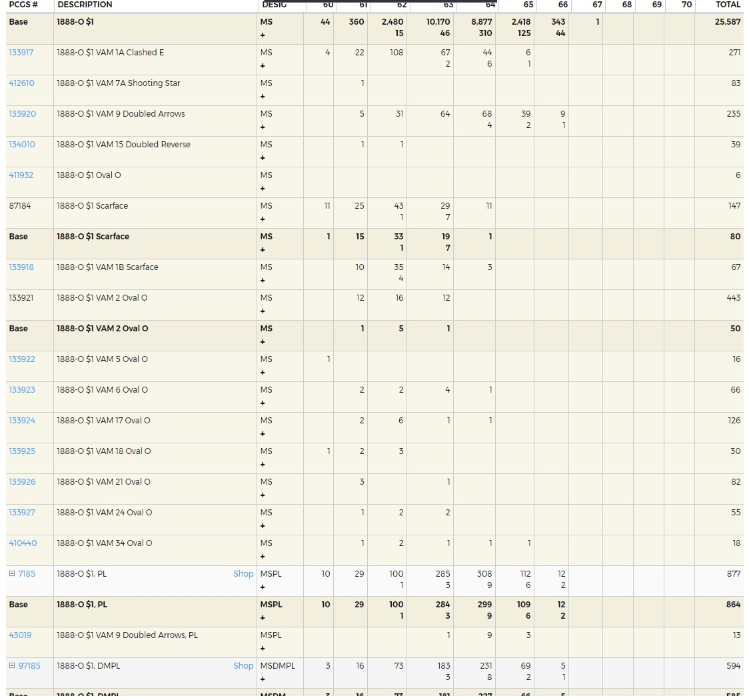The image size is (749, 700).
Task: Select total 126 for VAM 17 Oval O
Action: [x=734, y=421]
